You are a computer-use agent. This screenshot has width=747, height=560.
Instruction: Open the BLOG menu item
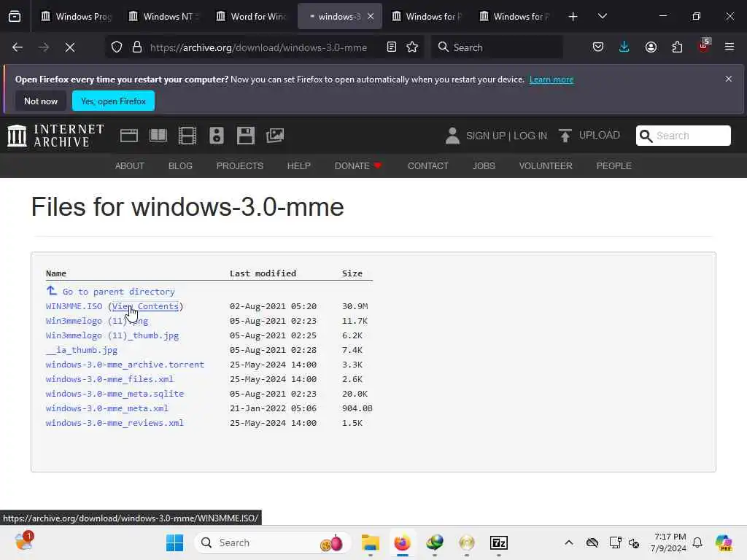[180, 166]
